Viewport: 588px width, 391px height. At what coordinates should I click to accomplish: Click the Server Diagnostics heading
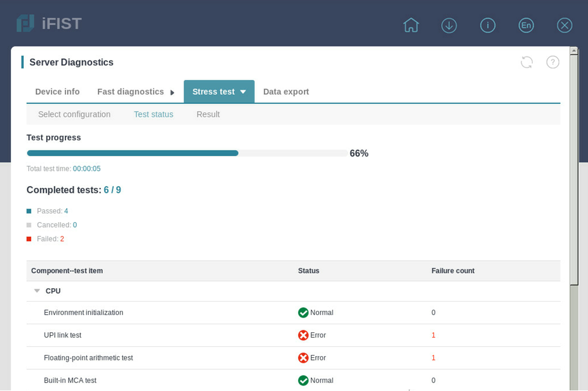pos(72,62)
